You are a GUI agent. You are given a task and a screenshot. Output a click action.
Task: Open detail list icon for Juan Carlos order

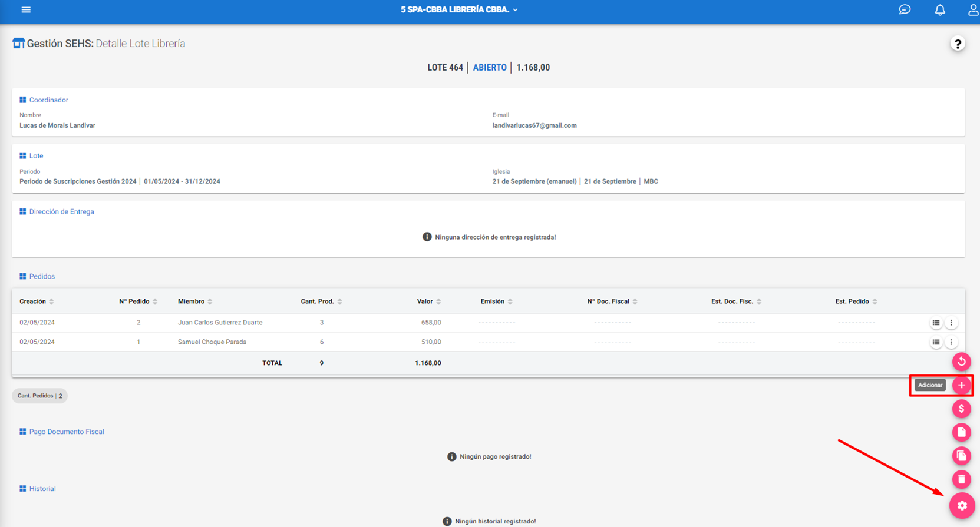pos(936,323)
